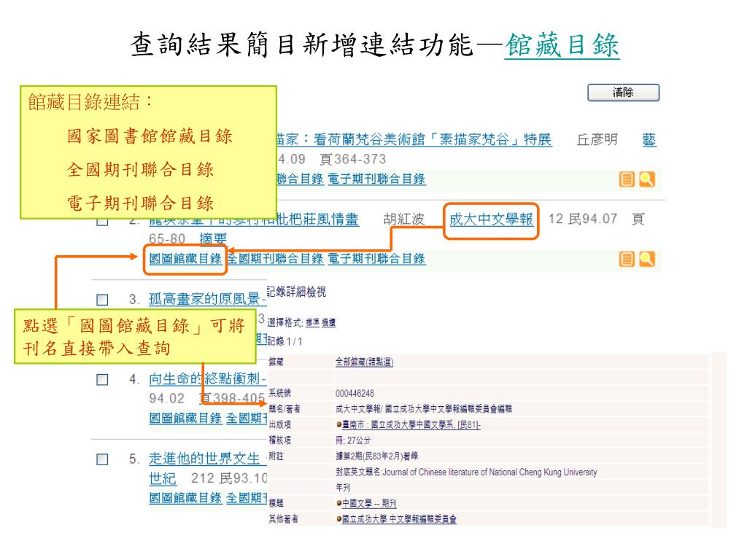Open detail list icon in 成大中文學報 row

coord(627,259)
